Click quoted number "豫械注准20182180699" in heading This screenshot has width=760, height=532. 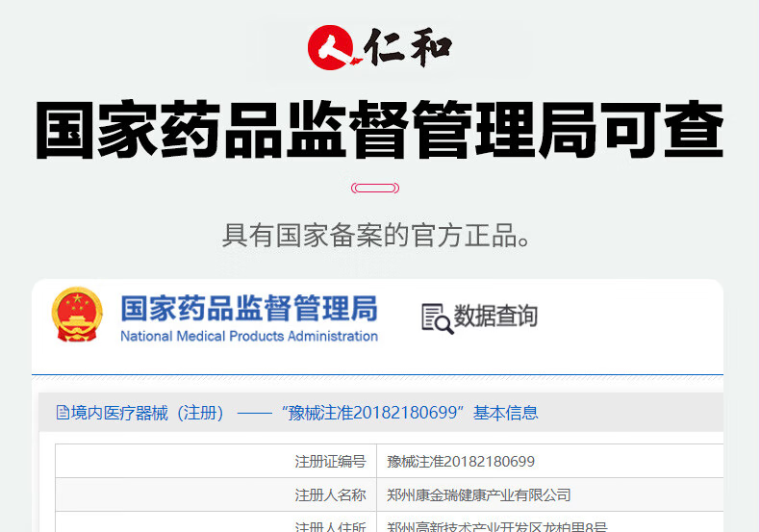pyautogui.click(x=372, y=413)
